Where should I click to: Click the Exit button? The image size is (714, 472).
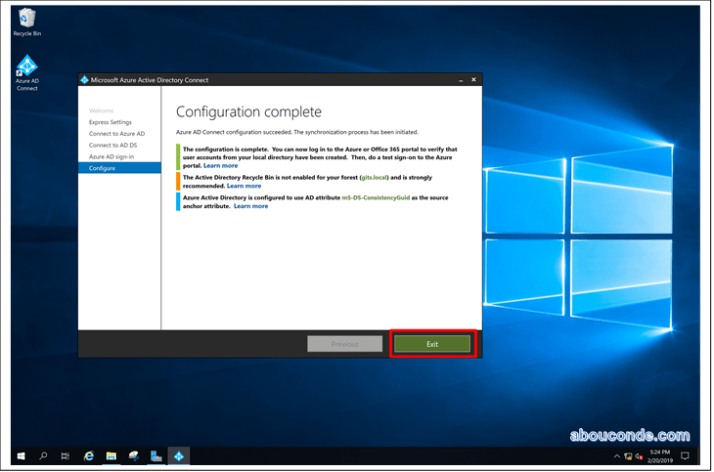432,343
